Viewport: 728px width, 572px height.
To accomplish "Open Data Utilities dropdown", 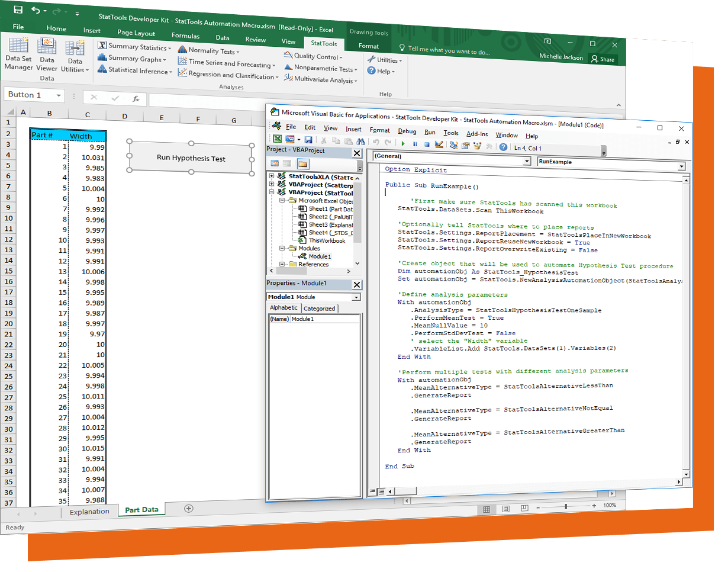I will [75, 55].
